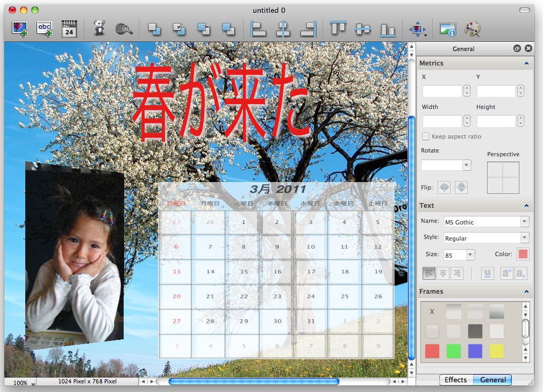This screenshot has width=543, height=392.
Task: Open the Style dropdown showing Regular
Action: click(486, 238)
